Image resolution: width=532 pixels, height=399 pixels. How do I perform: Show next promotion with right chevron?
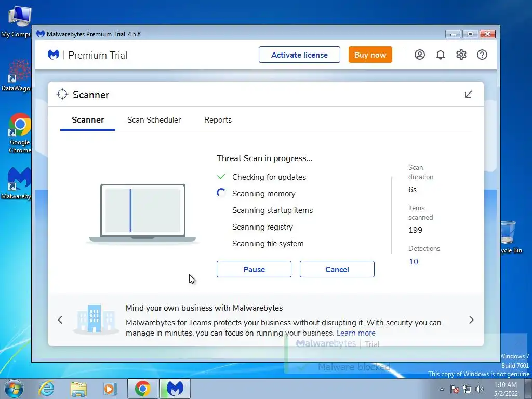click(x=471, y=320)
